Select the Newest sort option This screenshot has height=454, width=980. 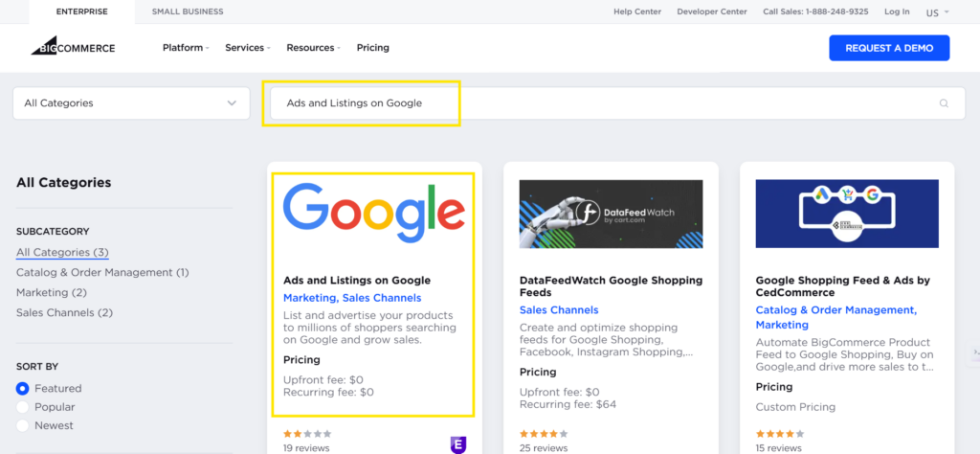pos(23,426)
